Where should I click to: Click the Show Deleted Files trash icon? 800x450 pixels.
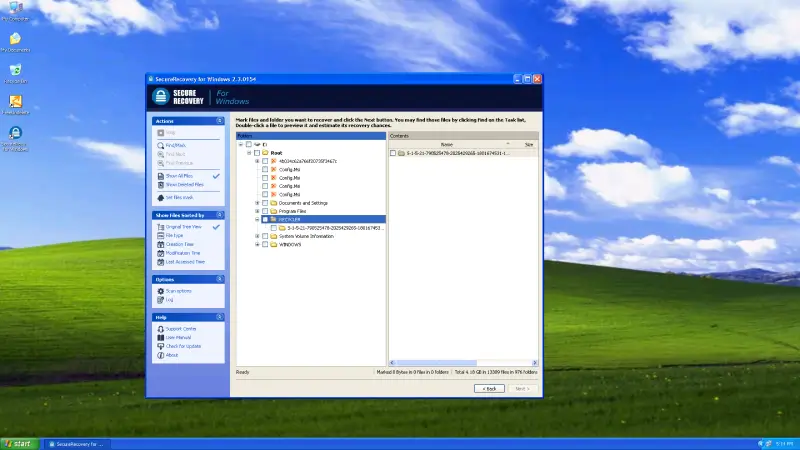click(161, 185)
